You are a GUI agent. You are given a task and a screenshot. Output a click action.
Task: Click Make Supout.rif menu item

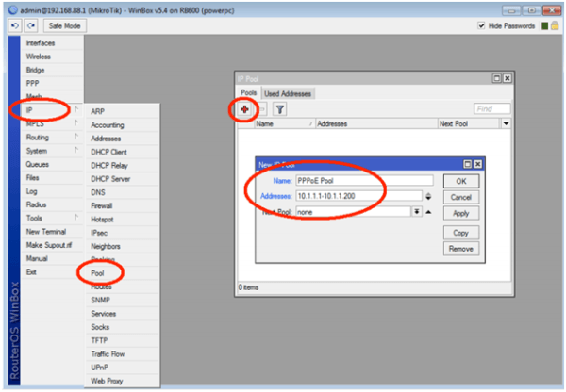coord(52,245)
